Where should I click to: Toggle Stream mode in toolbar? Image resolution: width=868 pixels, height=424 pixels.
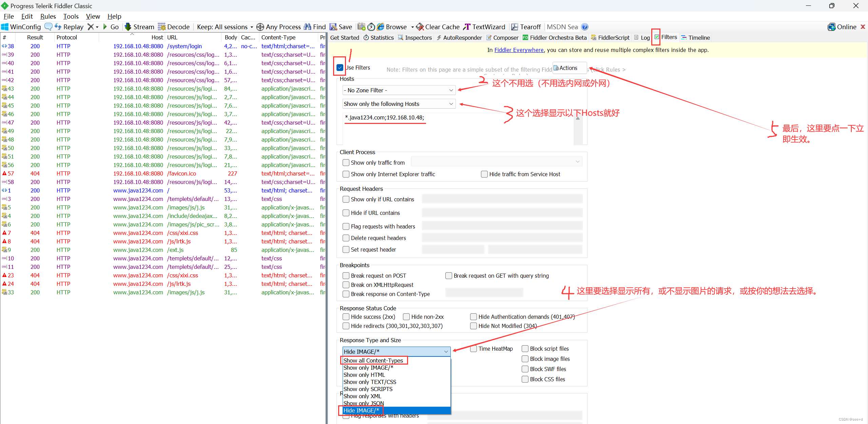click(139, 27)
